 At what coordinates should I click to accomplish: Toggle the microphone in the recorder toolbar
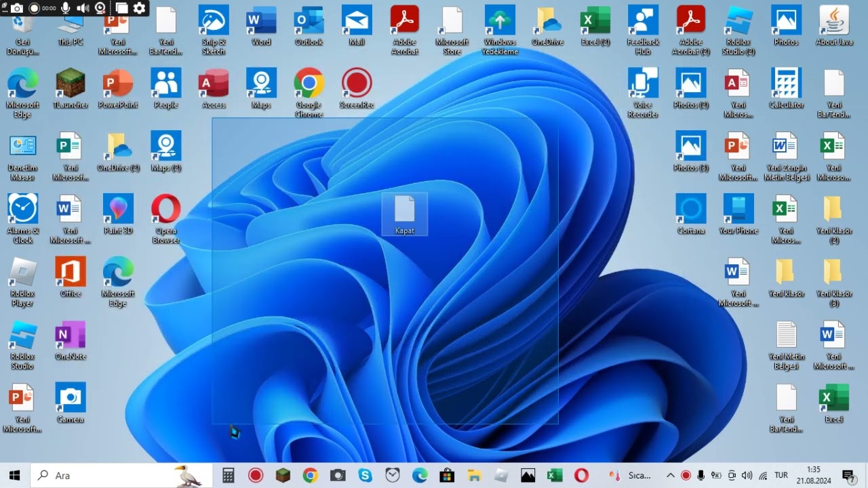[x=66, y=8]
